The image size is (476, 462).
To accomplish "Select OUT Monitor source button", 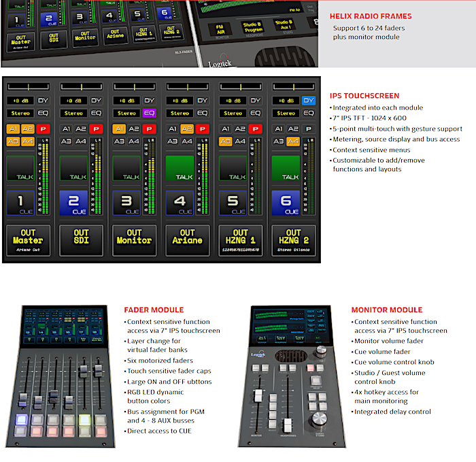I will [x=135, y=241].
